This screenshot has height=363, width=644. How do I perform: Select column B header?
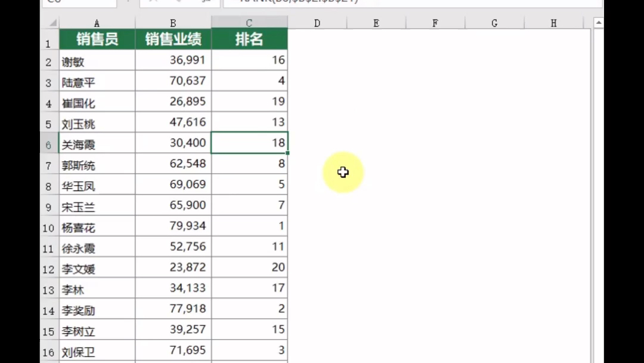pos(172,23)
